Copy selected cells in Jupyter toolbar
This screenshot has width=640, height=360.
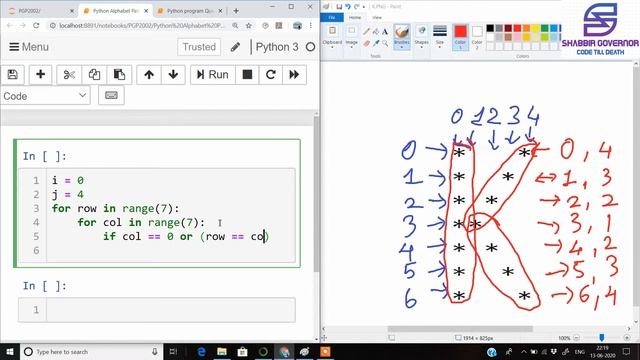coord(94,75)
